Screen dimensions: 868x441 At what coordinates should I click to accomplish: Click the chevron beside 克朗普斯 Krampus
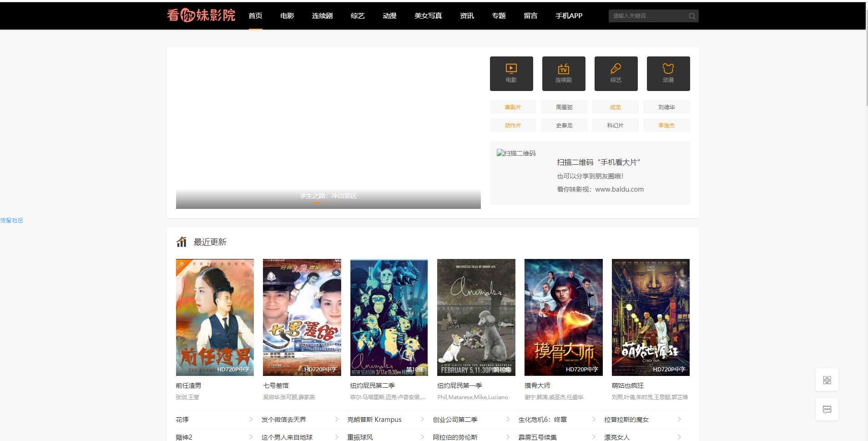423,419
